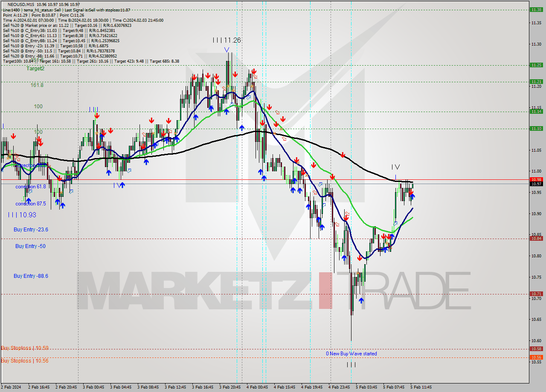The height and width of the screenshot is (392, 546).
Task: Click the black 'I I I' label below the low
Action: pyautogui.click(x=351, y=364)
